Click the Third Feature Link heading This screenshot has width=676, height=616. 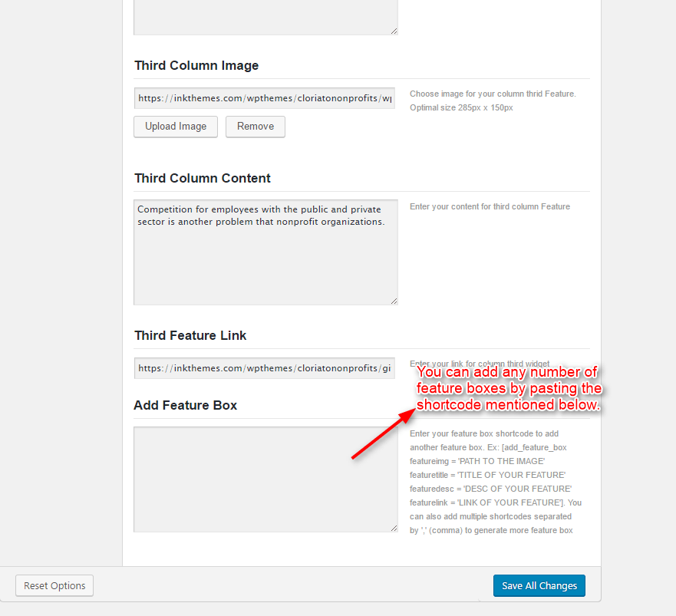pos(190,336)
